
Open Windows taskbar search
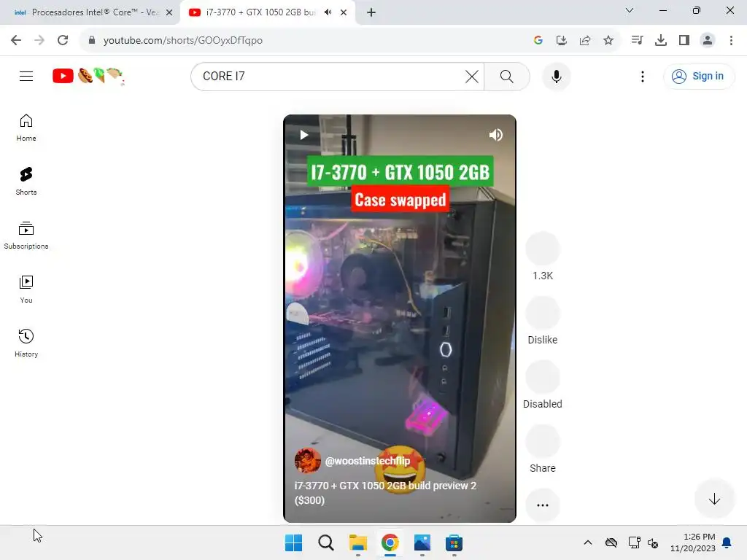tap(326, 542)
